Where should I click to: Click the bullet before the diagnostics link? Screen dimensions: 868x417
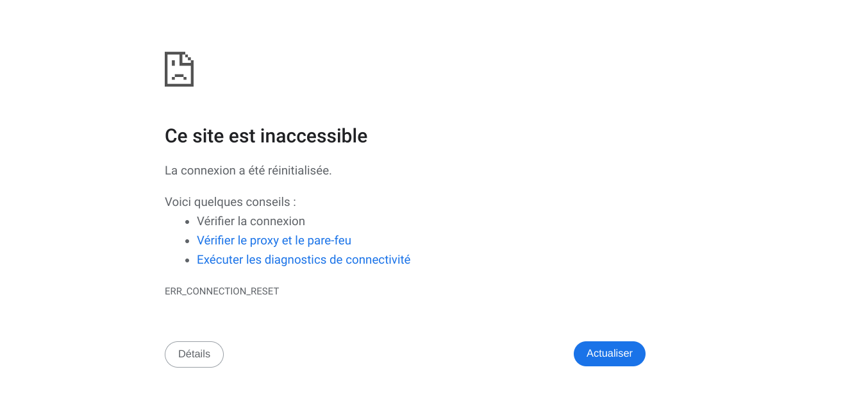pos(187,260)
